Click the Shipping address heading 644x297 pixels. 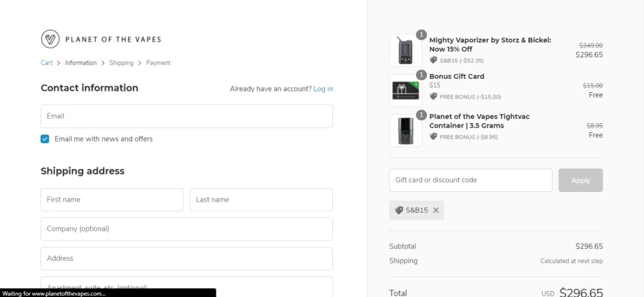click(82, 171)
